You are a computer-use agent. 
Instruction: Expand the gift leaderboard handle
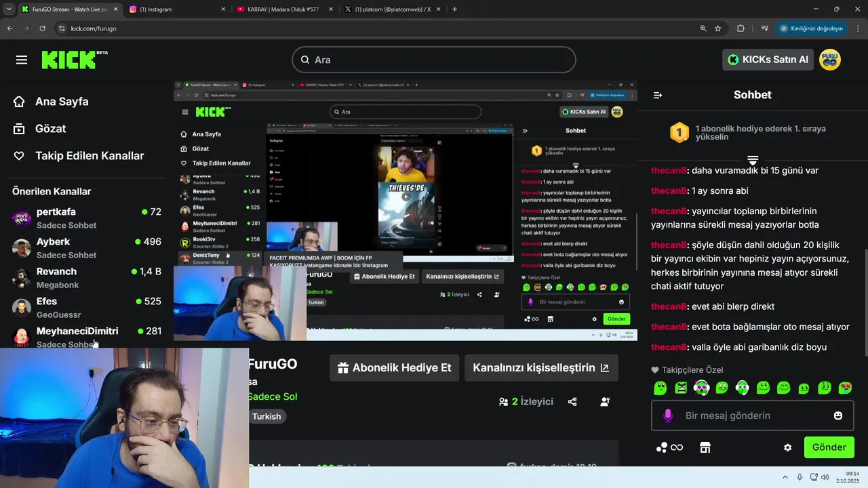[753, 161]
